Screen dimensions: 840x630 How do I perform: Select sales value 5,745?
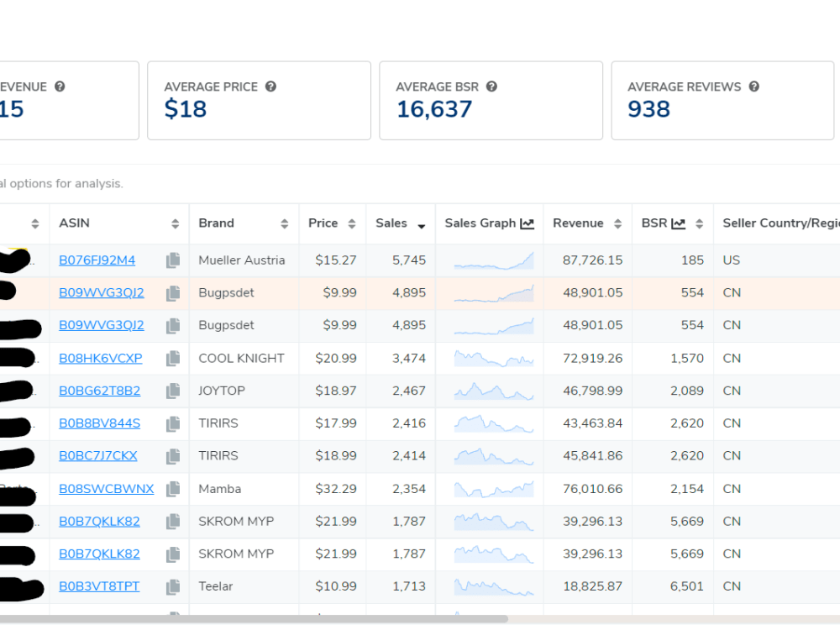pyautogui.click(x=409, y=260)
